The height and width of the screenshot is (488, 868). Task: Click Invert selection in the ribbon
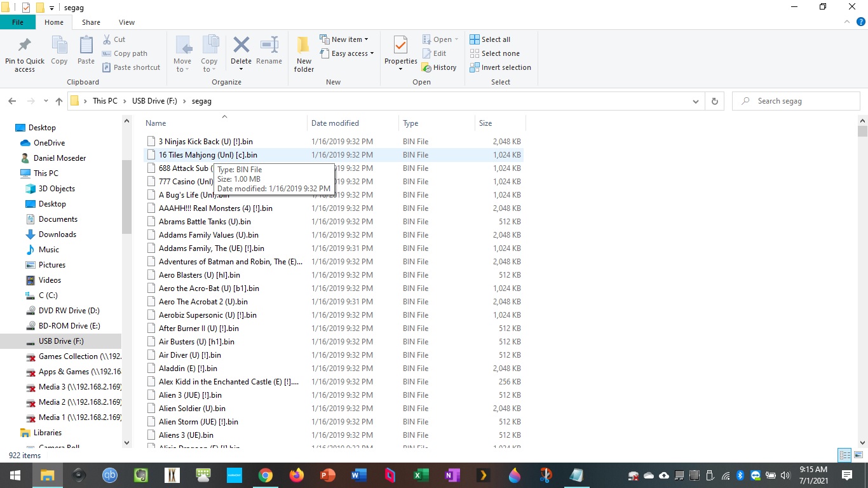[x=500, y=67]
